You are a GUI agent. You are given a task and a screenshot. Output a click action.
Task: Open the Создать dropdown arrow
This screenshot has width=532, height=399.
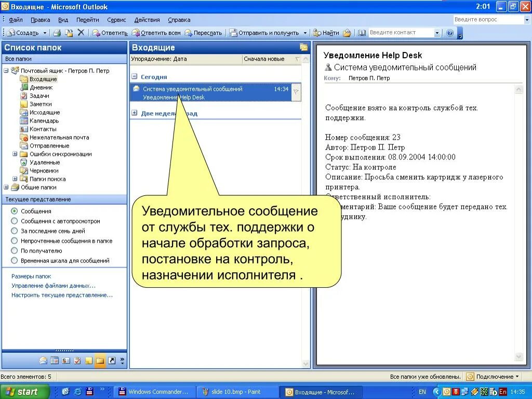click(x=45, y=33)
